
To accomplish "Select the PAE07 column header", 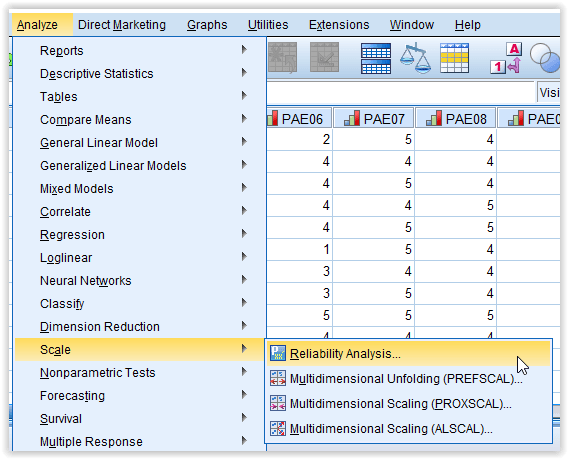I will coord(373,119).
